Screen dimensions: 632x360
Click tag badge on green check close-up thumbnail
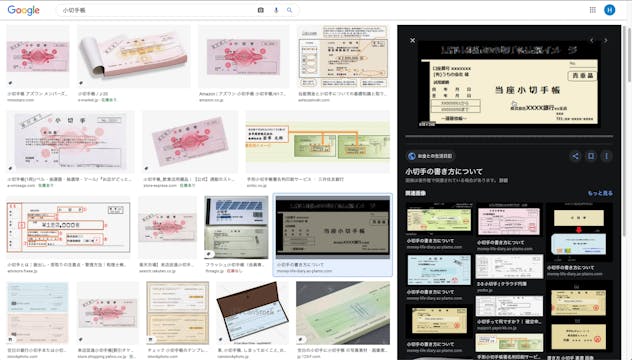click(300, 339)
